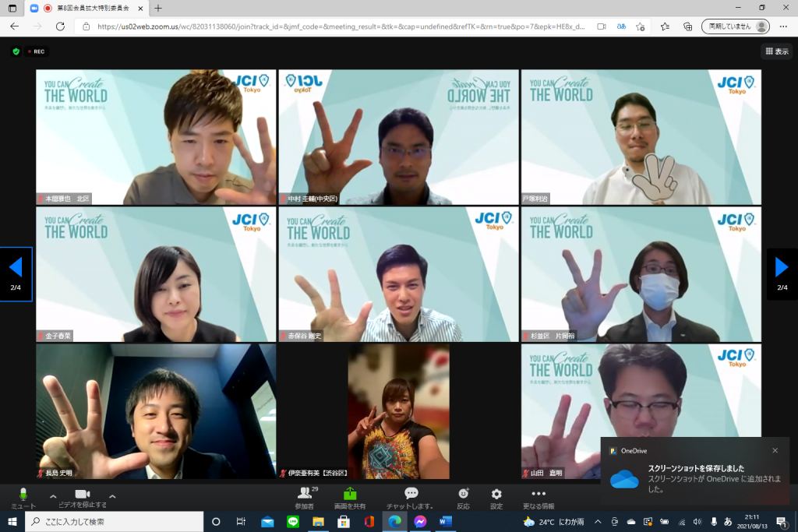Stop video using the camera button
798x532 pixels.
(x=83, y=495)
